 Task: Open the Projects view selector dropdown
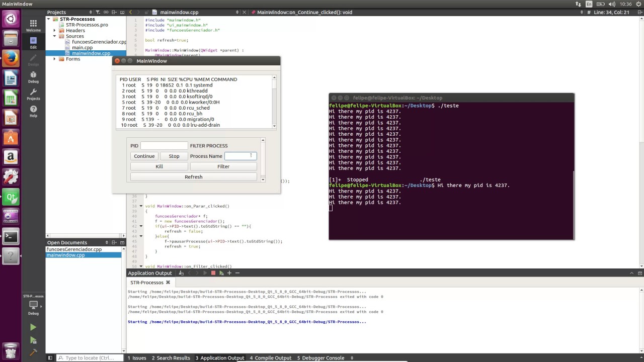[x=69, y=12]
